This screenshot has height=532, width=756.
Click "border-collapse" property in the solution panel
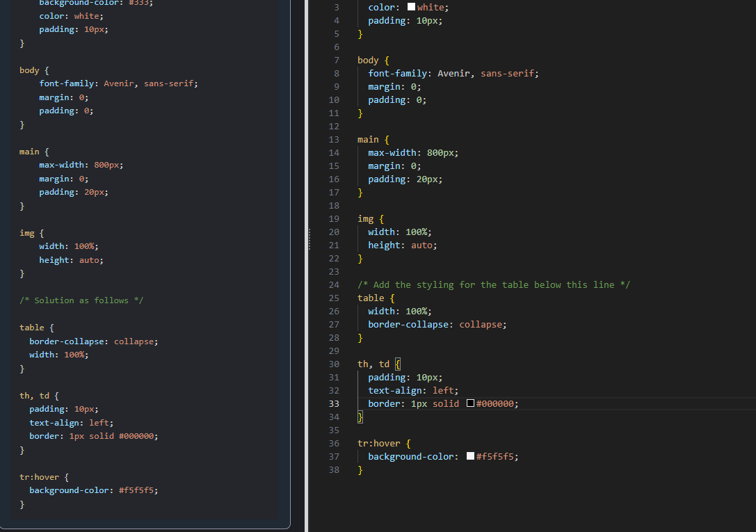[x=67, y=341]
